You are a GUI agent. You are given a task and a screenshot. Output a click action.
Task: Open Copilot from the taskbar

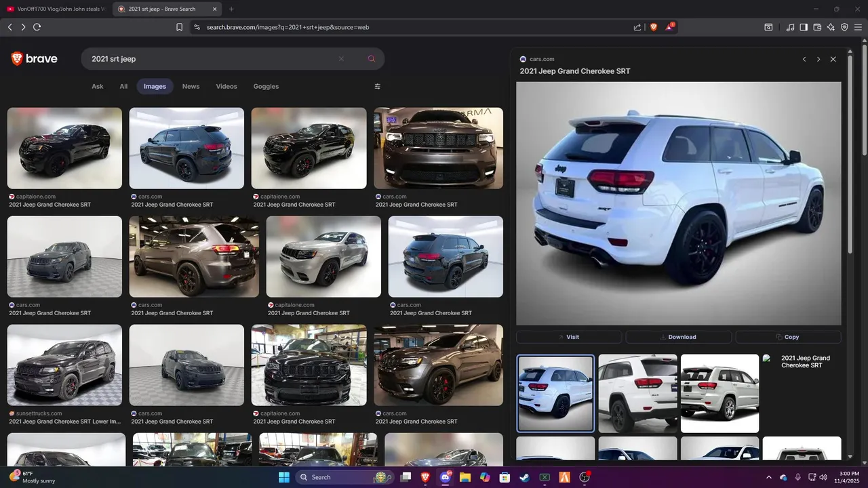(x=485, y=477)
